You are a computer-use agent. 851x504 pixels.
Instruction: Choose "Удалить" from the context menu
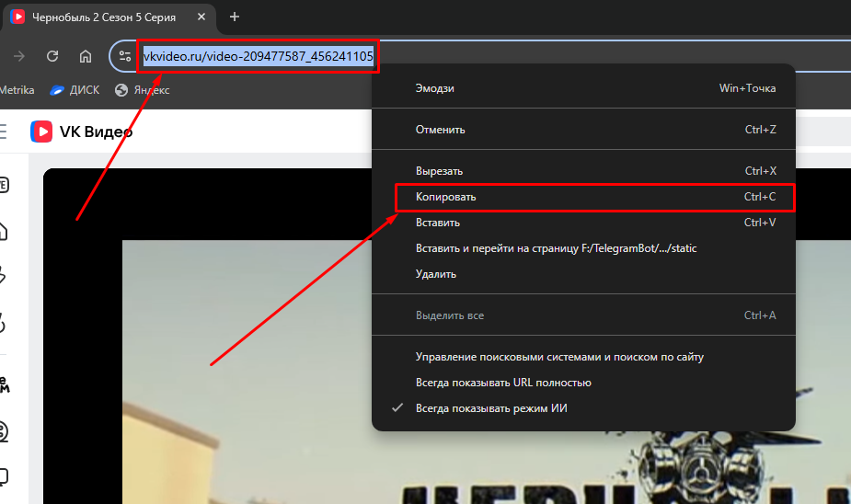[435, 274]
